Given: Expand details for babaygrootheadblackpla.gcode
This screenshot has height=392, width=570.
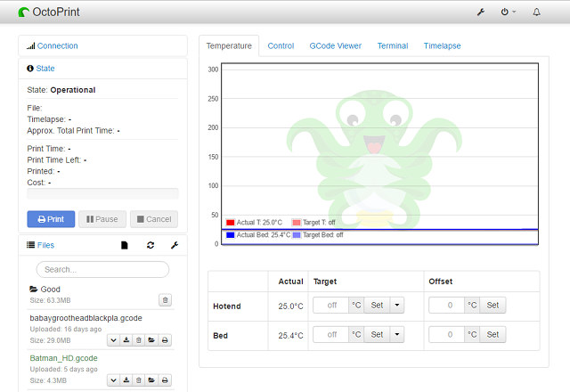Looking at the screenshot, I should [113, 340].
